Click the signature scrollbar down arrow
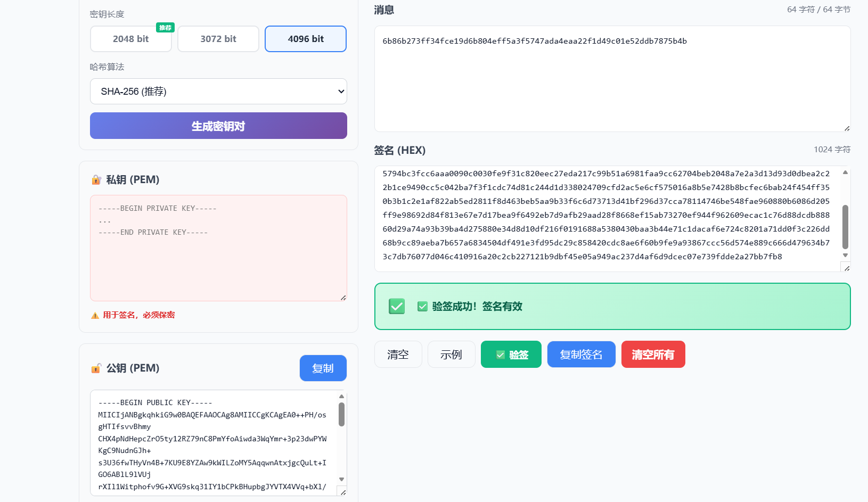868x502 pixels. (845, 256)
